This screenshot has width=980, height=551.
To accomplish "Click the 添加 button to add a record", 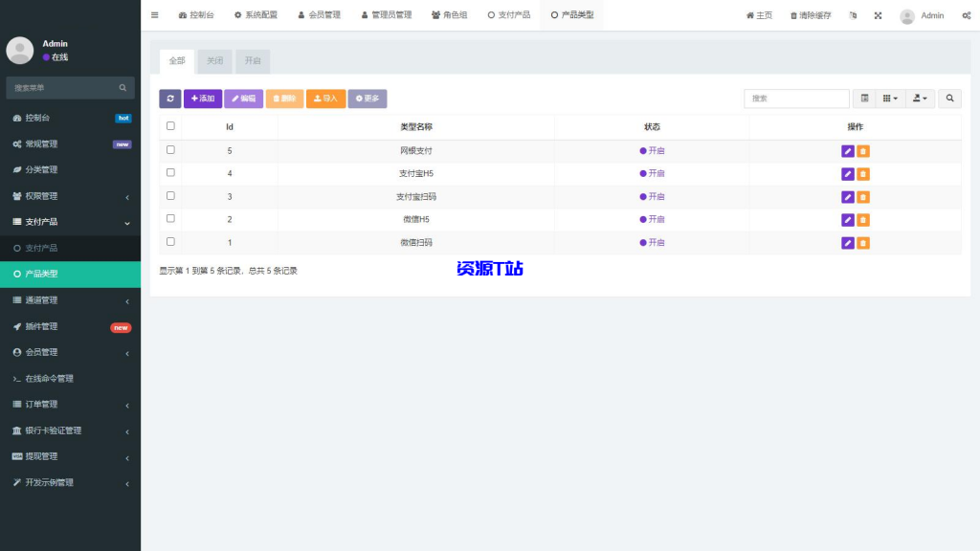I will coord(202,99).
